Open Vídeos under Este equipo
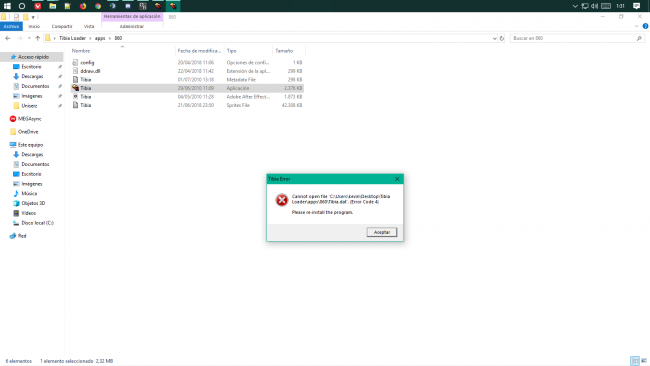The width and height of the screenshot is (650, 366). pyautogui.click(x=28, y=213)
